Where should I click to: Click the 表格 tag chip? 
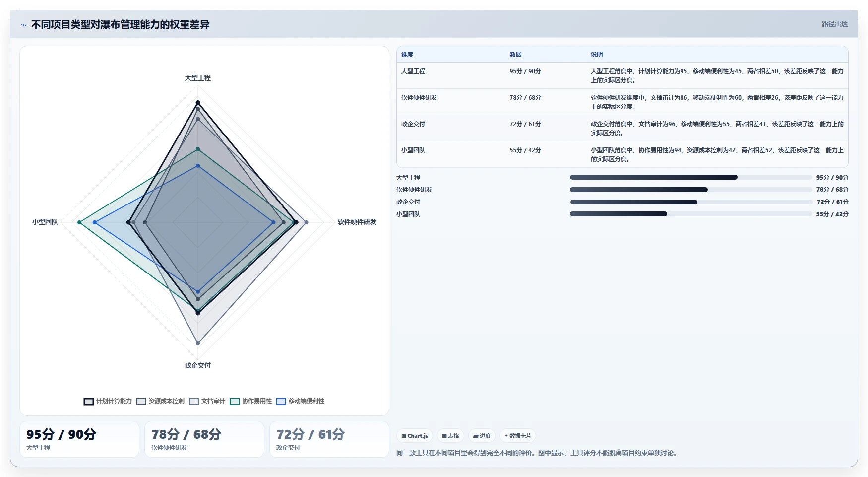[450, 436]
